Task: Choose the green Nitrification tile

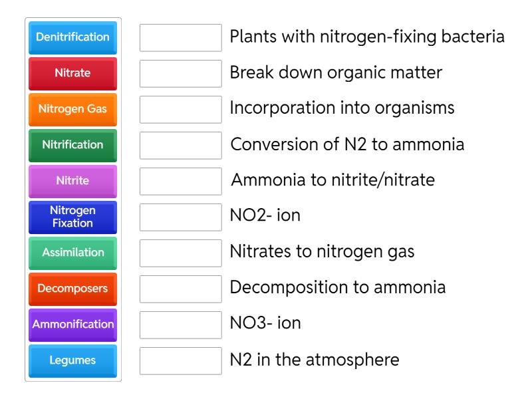Action: [73, 145]
